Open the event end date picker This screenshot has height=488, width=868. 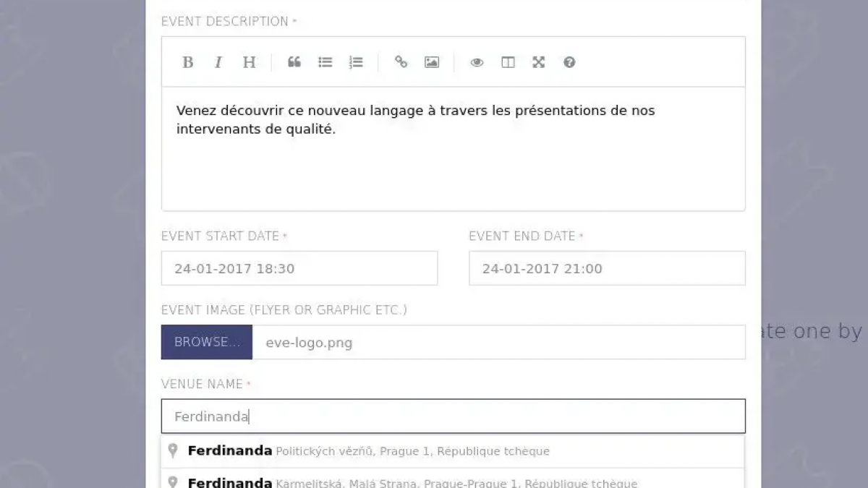tap(607, 268)
